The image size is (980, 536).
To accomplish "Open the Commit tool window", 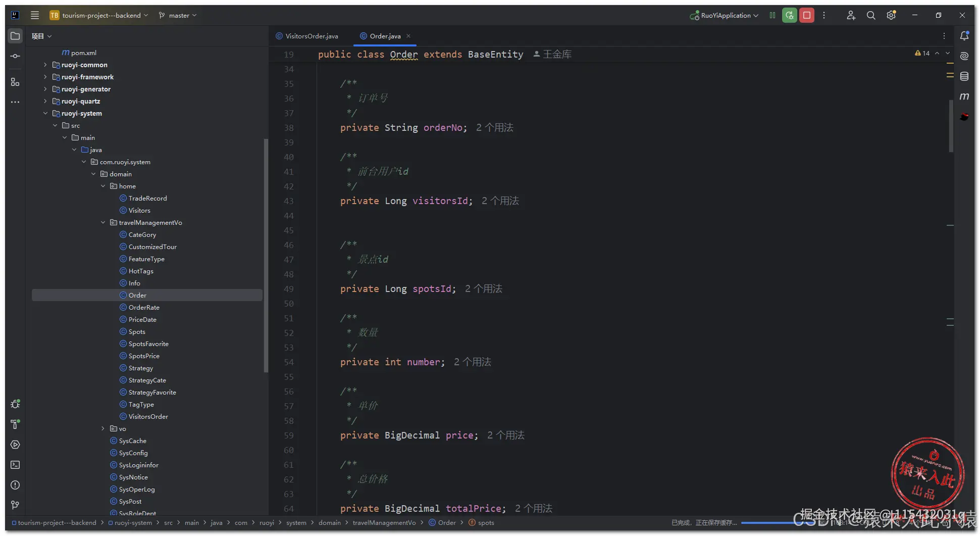I will [15, 56].
